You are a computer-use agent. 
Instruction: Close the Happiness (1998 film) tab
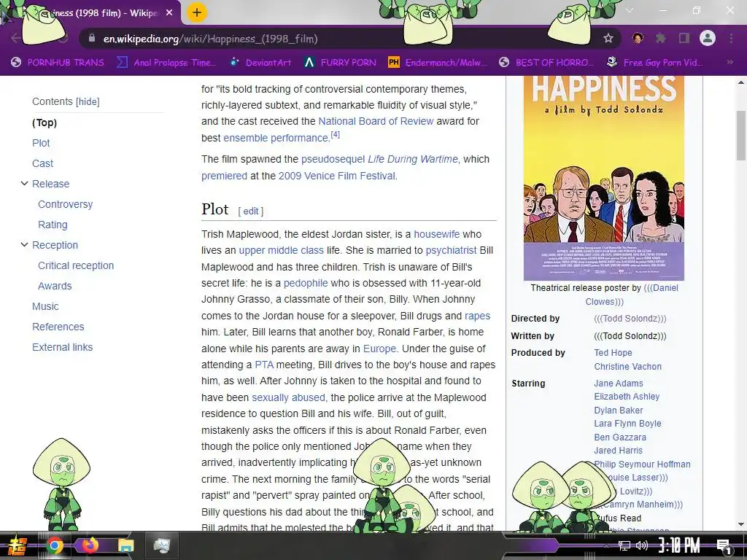pos(169,13)
